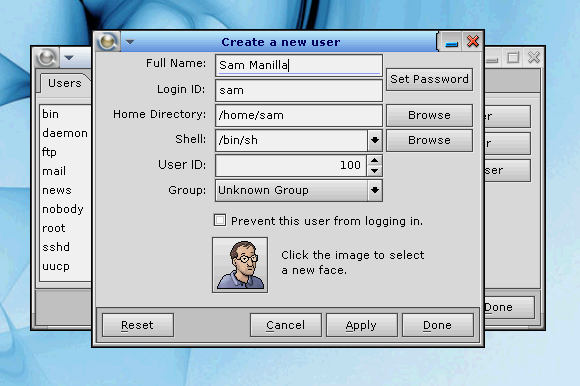The width and height of the screenshot is (580, 386).
Task: Expand the Shell dropdown list
Action: point(375,140)
